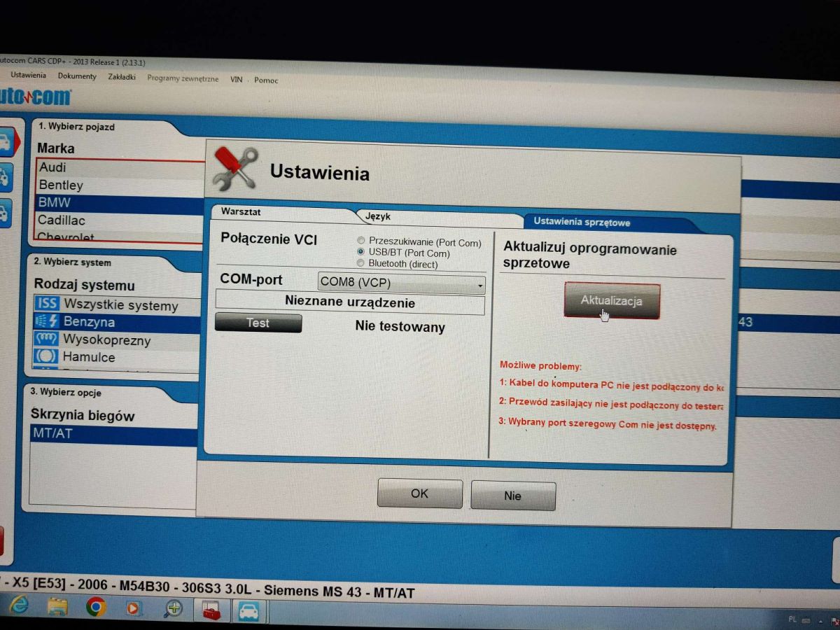Select BMW in the Marka list
The height and width of the screenshot is (630, 840).
click(120, 204)
